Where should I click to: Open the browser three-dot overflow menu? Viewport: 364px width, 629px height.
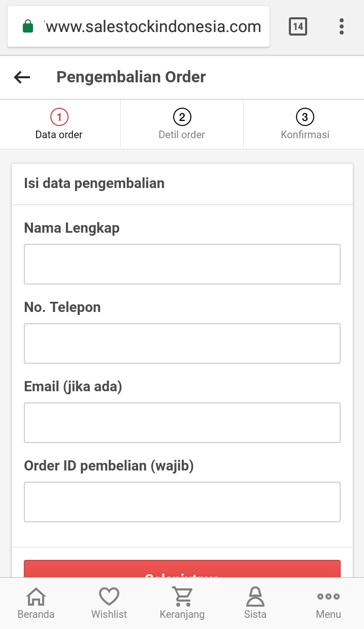(x=342, y=26)
